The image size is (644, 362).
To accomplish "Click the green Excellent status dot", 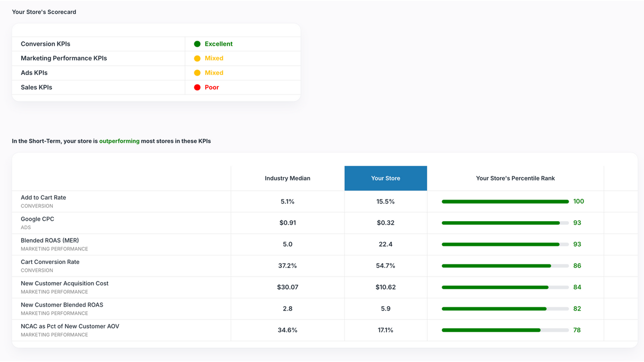I will pyautogui.click(x=197, y=44).
